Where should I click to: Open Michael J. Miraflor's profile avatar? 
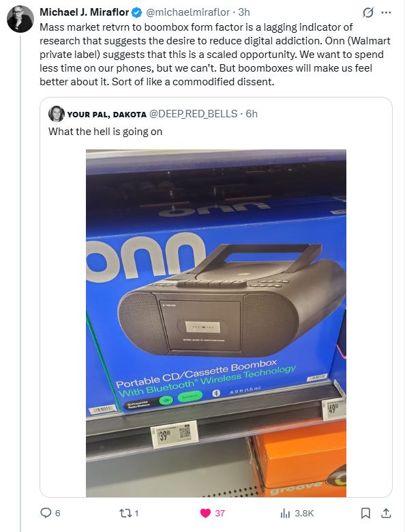click(x=20, y=19)
